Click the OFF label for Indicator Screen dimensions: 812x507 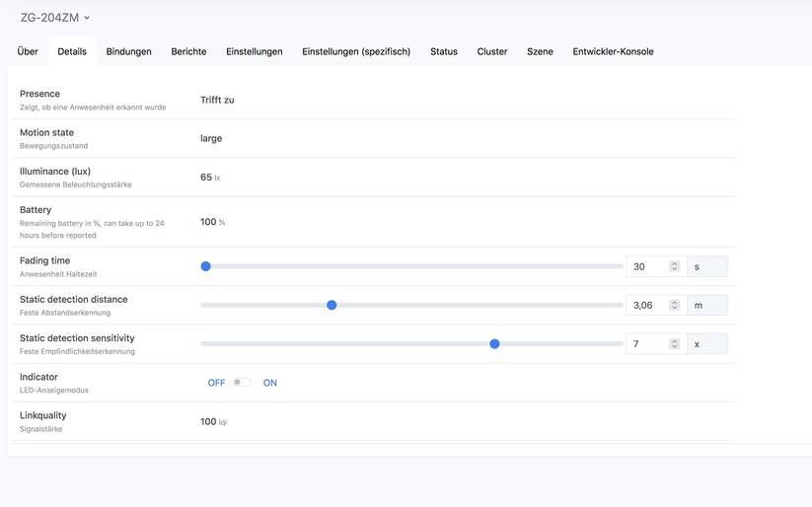pyautogui.click(x=216, y=383)
